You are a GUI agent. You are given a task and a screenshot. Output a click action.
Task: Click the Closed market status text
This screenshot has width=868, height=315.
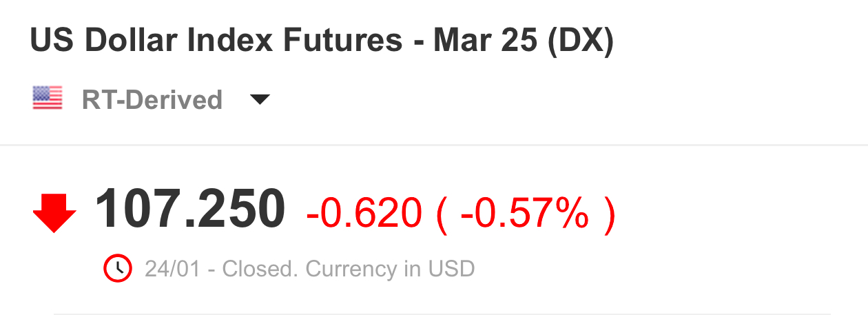click(260, 268)
